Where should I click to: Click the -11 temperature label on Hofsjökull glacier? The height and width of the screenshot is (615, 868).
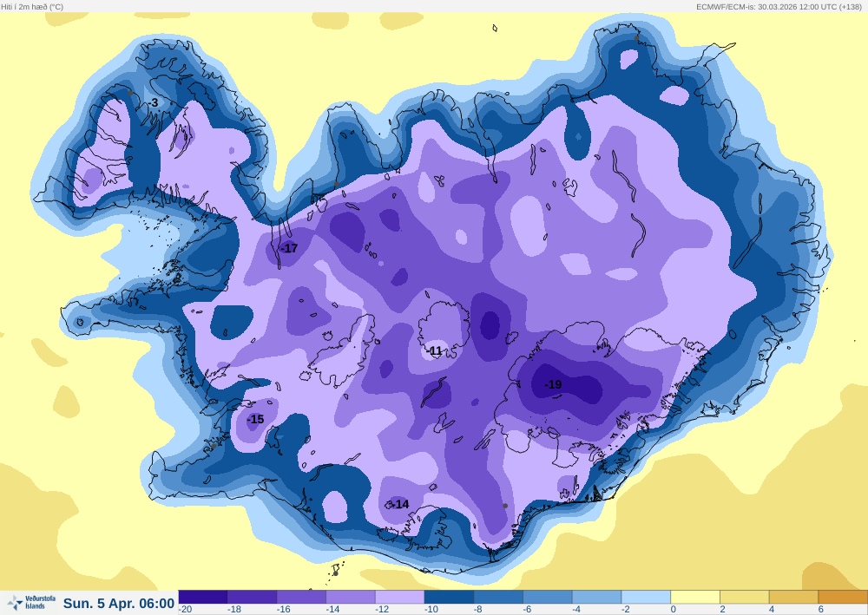(435, 350)
